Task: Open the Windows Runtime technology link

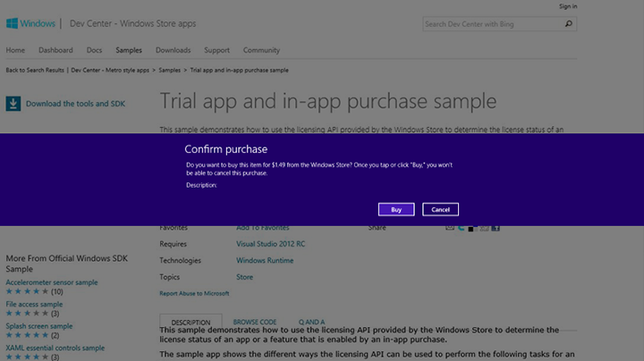Action: pyautogui.click(x=265, y=261)
